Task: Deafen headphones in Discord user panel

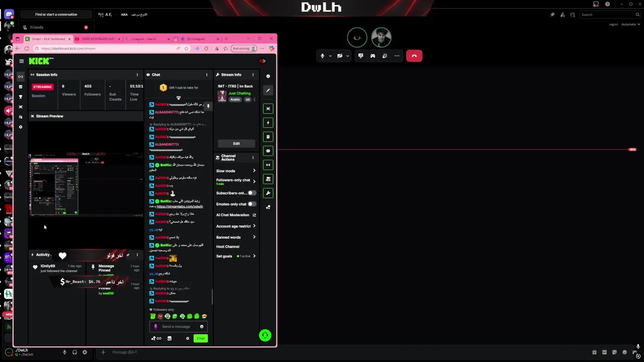Action: 74,352
